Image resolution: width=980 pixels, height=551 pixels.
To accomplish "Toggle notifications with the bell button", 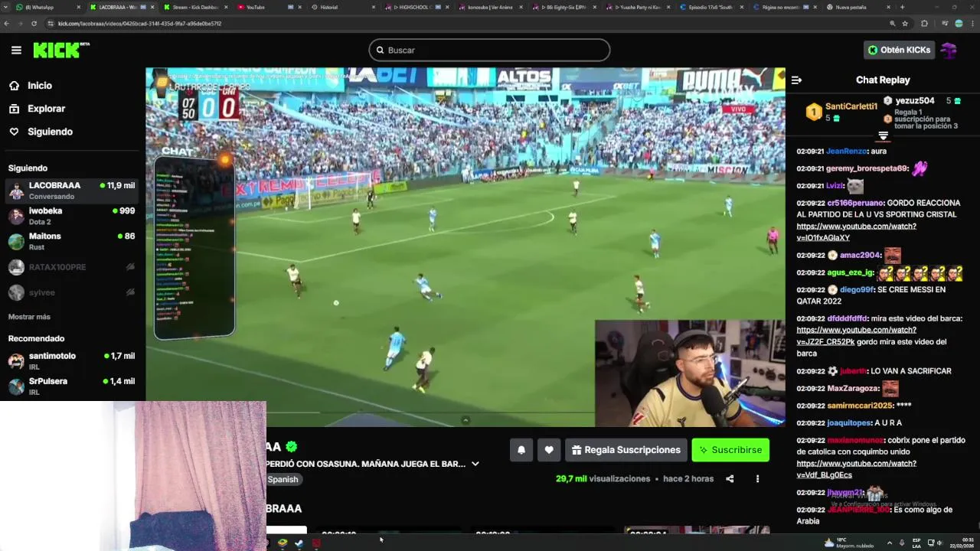I will click(x=521, y=450).
